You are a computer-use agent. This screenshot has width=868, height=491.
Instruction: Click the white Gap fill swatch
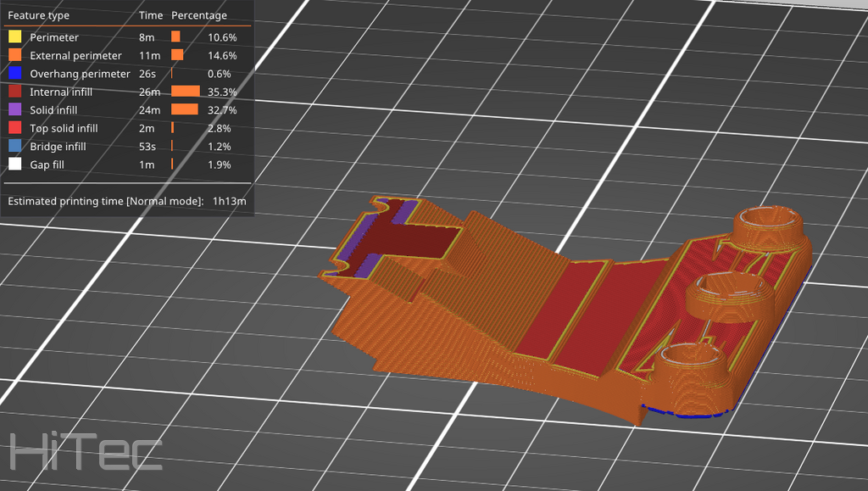pyautogui.click(x=14, y=165)
